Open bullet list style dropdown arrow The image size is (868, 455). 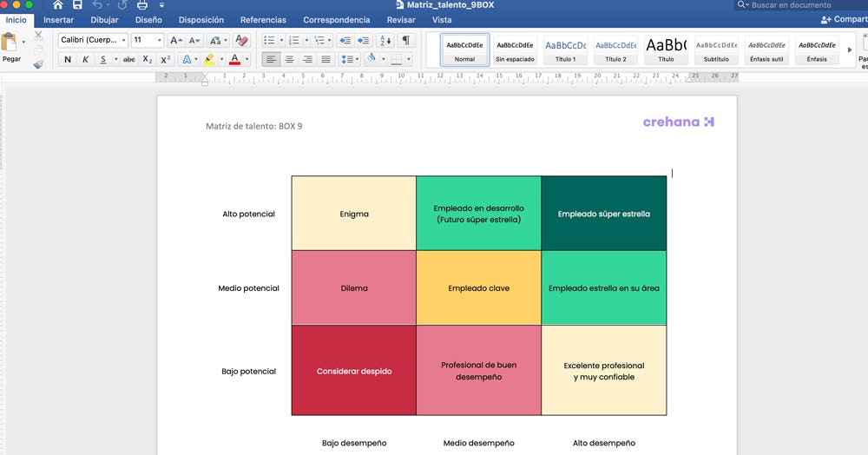(x=281, y=41)
